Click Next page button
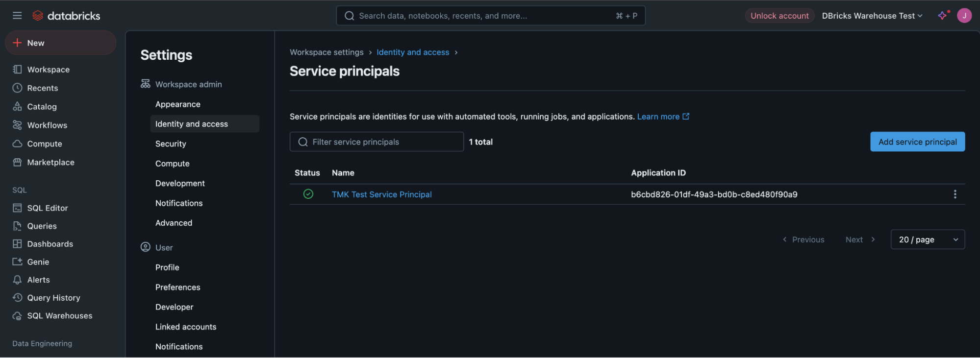This screenshot has width=980, height=358. pos(860,239)
